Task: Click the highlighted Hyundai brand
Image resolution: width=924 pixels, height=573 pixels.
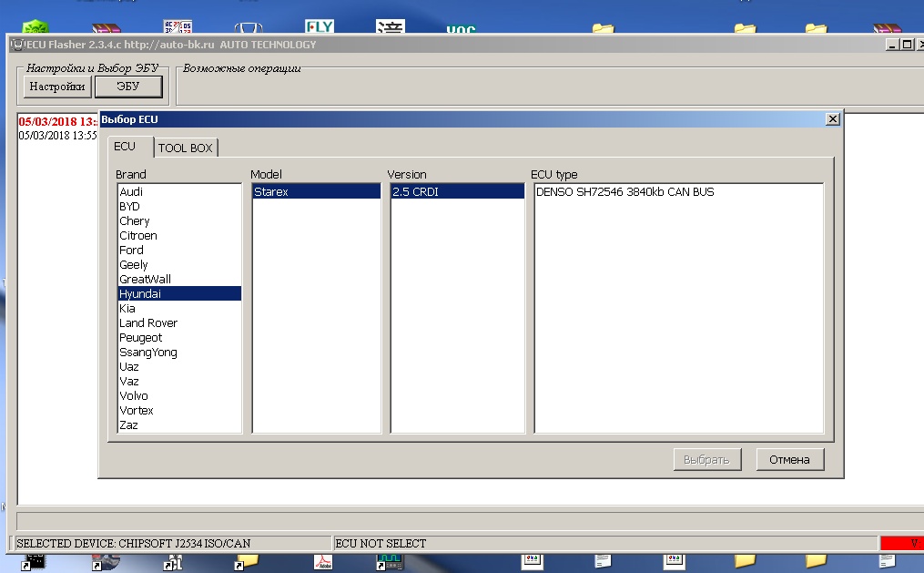Action: (x=179, y=293)
